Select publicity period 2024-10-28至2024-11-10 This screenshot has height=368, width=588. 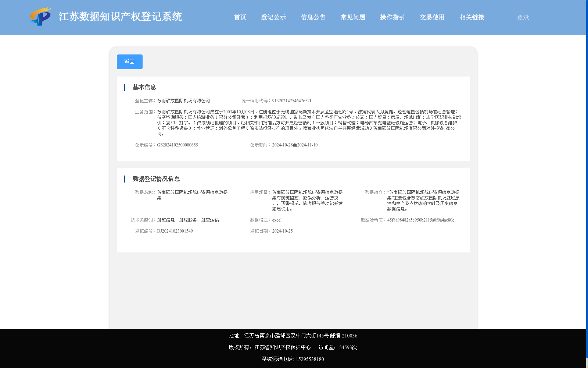coord(295,145)
